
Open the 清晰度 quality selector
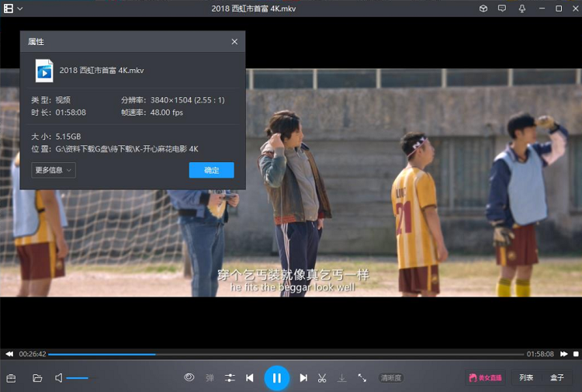tap(391, 378)
